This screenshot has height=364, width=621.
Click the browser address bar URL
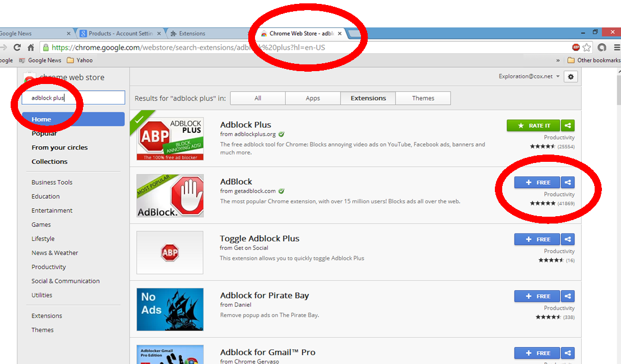pos(188,48)
